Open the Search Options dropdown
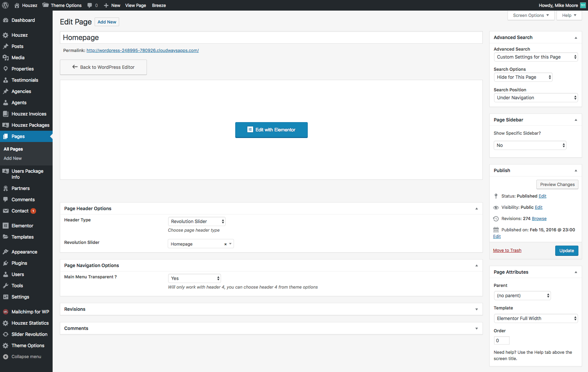 [523, 77]
